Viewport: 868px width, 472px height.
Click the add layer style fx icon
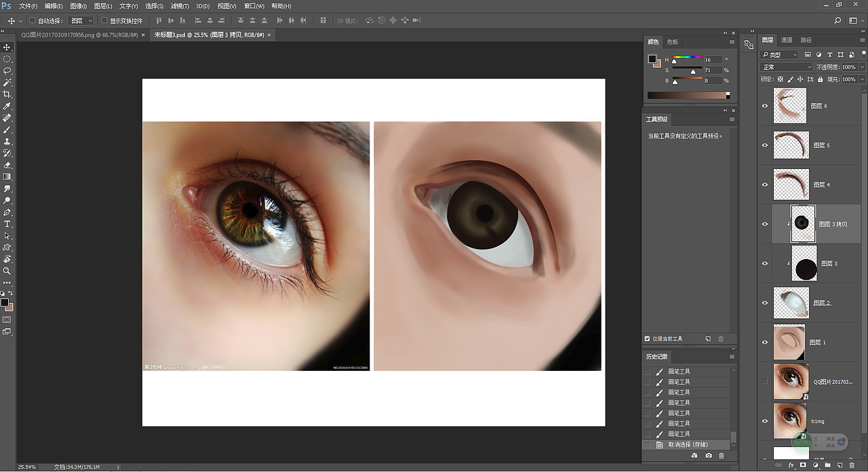point(791,466)
